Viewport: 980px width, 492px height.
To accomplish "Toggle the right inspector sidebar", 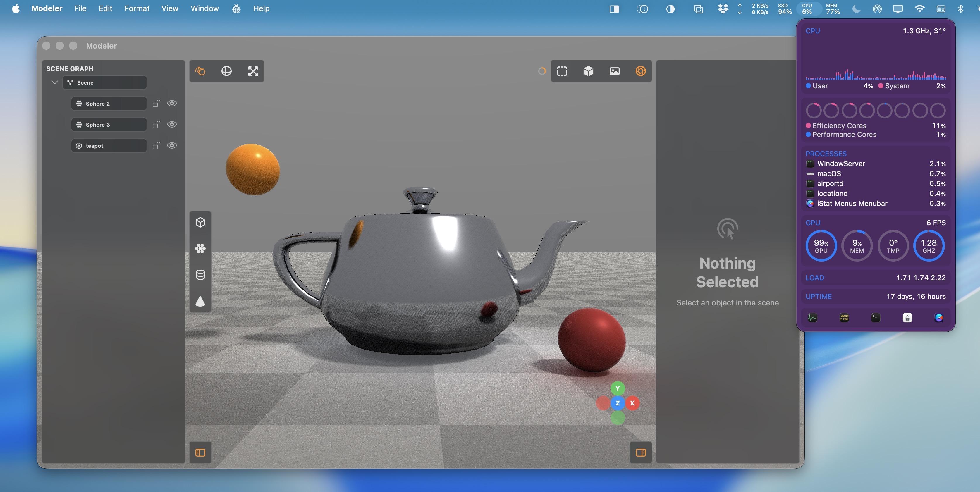I will [x=641, y=453].
